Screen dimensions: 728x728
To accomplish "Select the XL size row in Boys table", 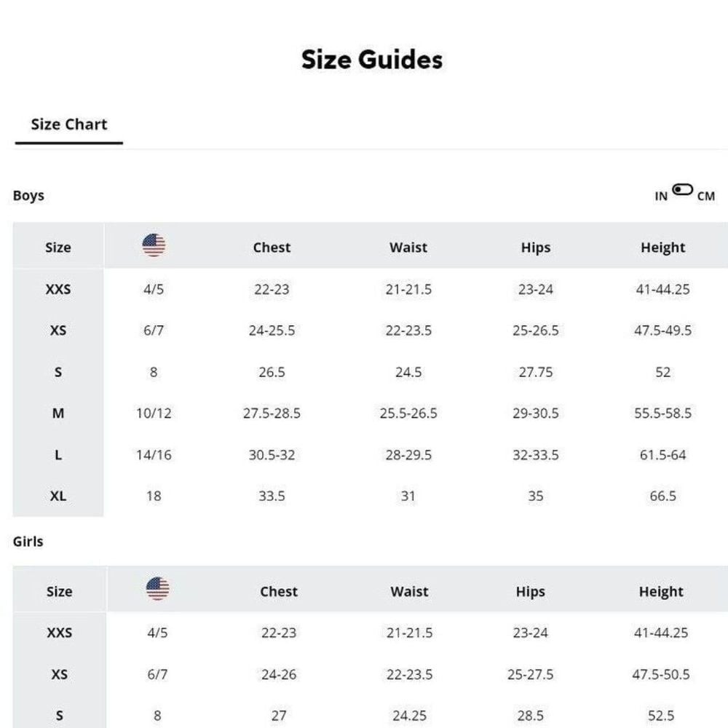I will click(x=58, y=496).
